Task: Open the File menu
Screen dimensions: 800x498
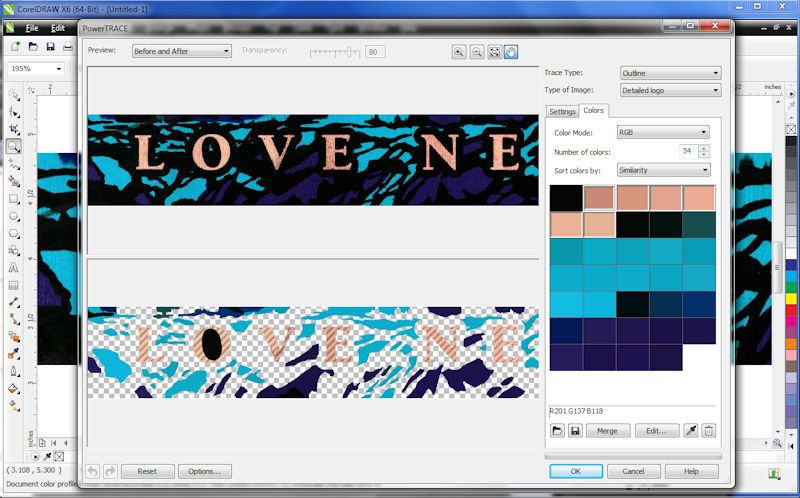Action: pos(34,28)
